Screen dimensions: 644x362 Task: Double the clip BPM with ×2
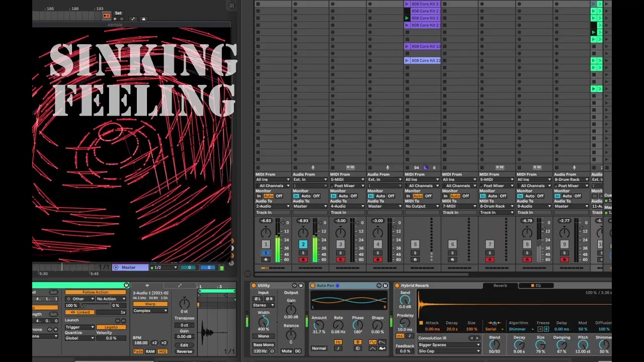(x=164, y=343)
